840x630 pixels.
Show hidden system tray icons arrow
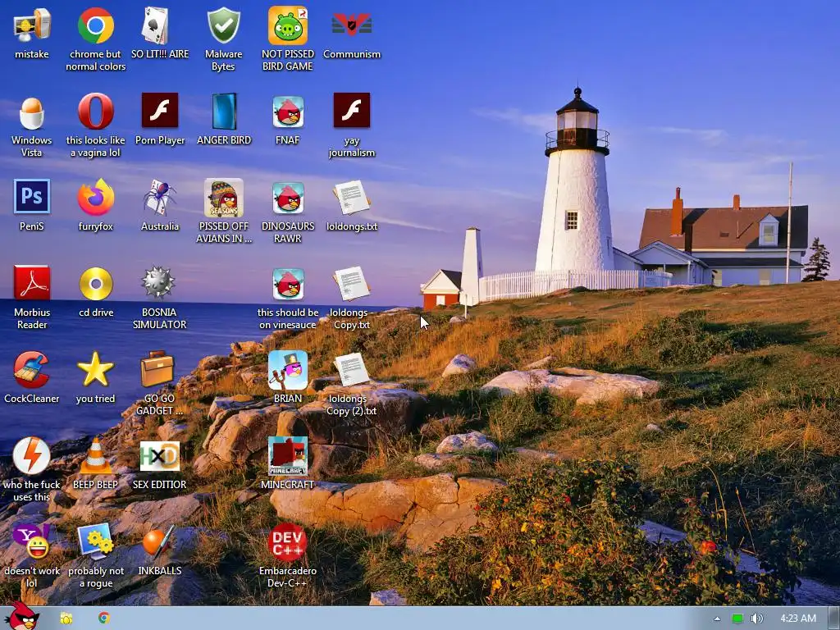(x=717, y=619)
